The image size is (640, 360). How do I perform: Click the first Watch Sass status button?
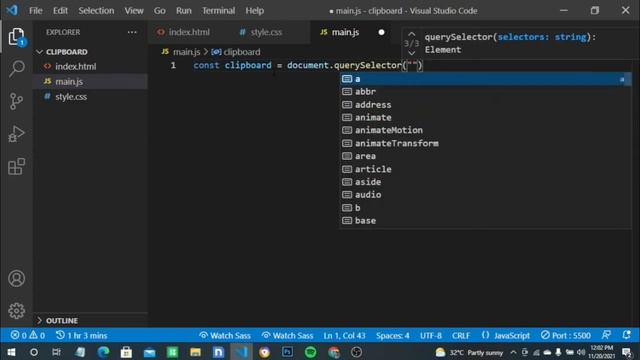pos(224,336)
